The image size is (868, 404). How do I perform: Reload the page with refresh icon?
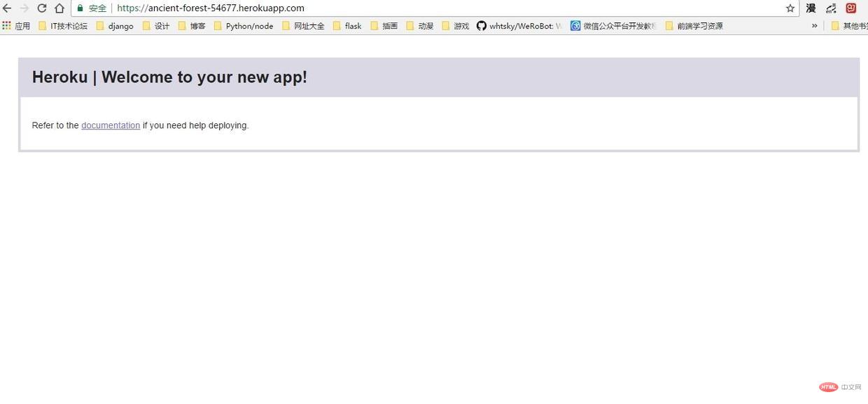click(x=42, y=8)
